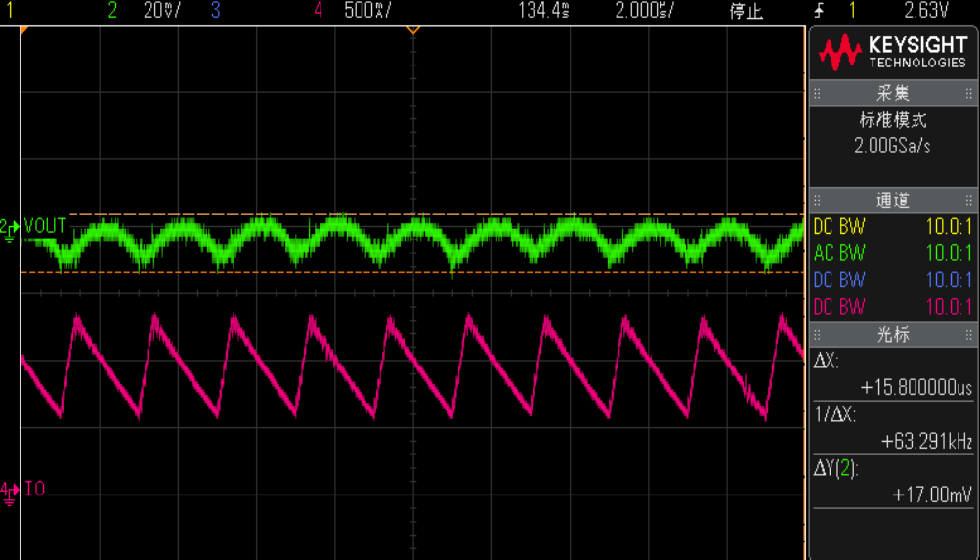This screenshot has height=560, width=980.
Task: Click the list icon right of 采集 header
Action: pos(969,94)
